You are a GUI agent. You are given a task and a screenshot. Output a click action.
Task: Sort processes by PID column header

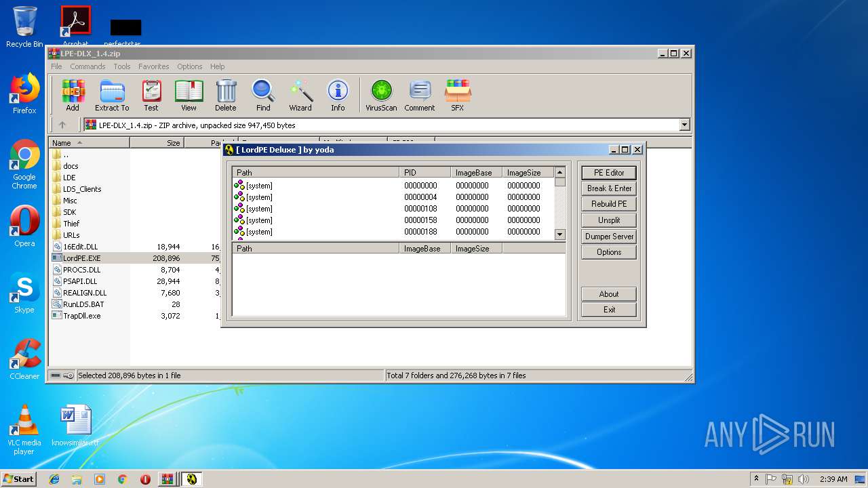425,173
